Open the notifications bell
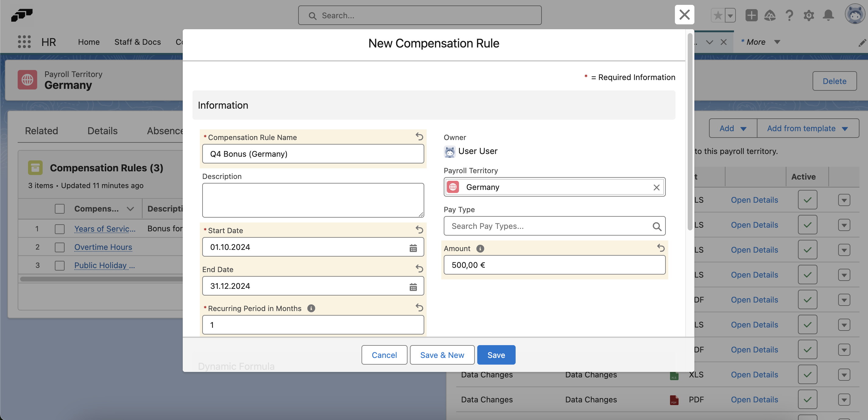This screenshot has height=420, width=868. [x=829, y=15]
